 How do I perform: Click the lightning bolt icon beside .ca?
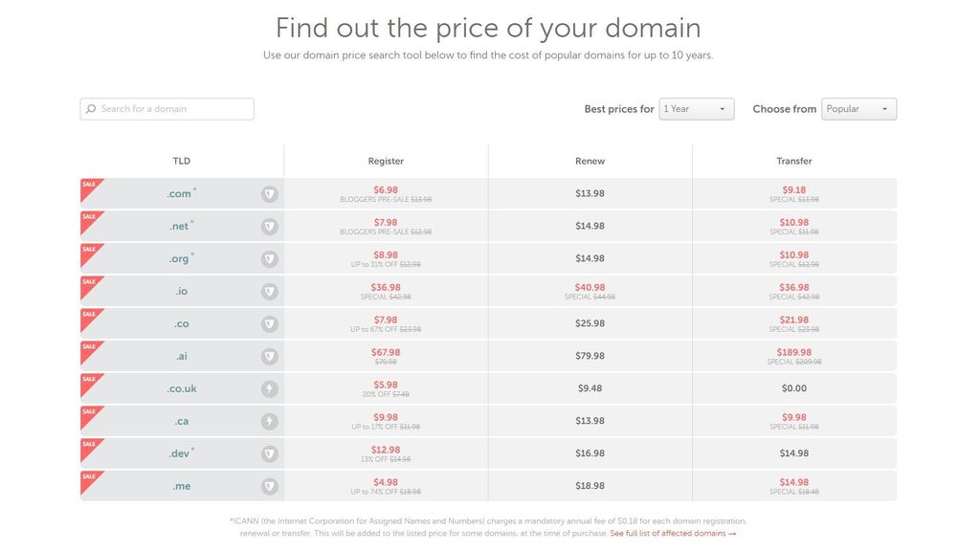pos(269,421)
